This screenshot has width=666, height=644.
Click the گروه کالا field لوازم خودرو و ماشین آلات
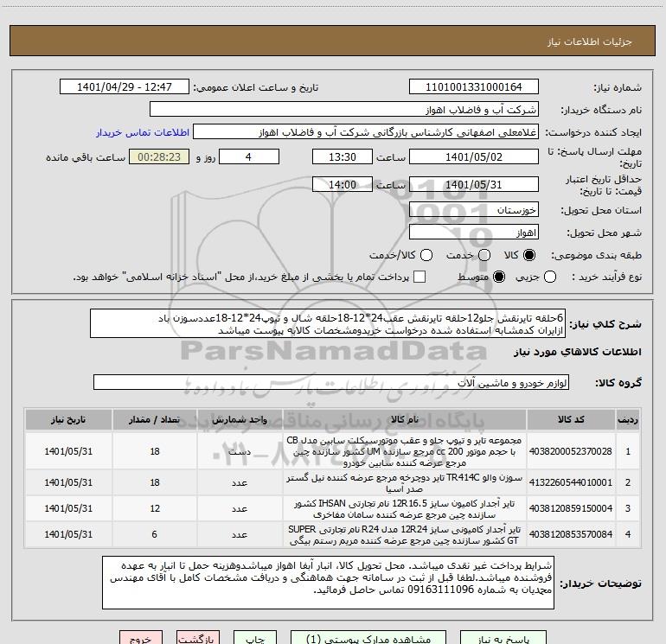pos(331,382)
